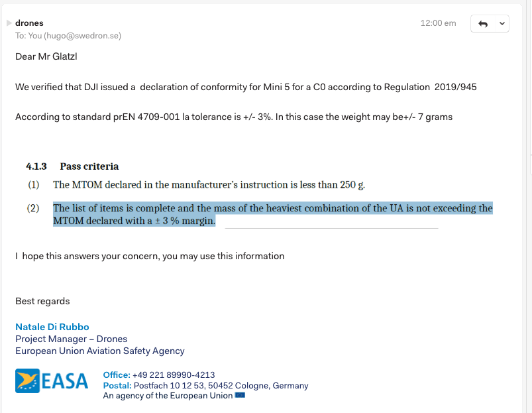
Task: Click the prEN 4709-001 tolerance sentence
Action: point(234,117)
